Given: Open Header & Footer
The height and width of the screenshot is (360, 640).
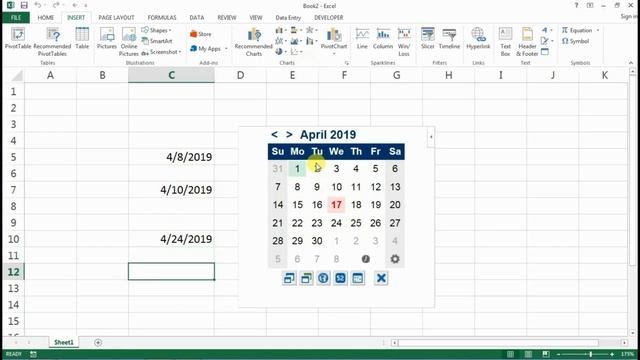Looking at the screenshot, I should [527, 42].
